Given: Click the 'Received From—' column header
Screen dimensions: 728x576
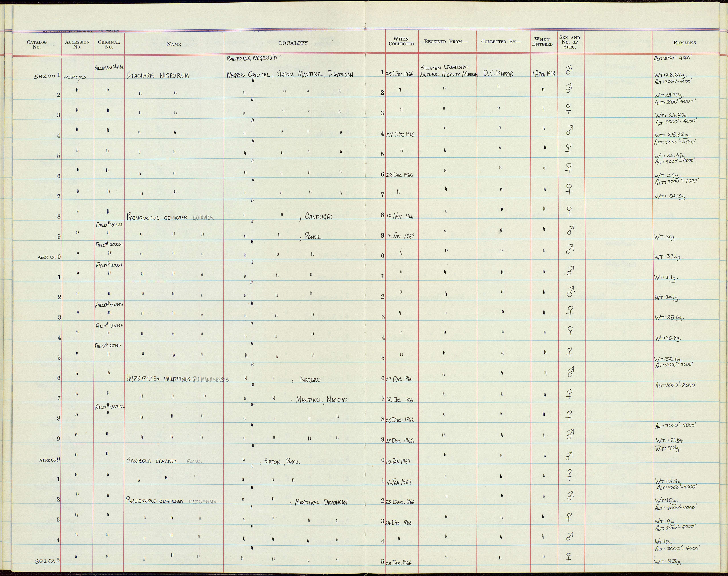Looking at the screenshot, I should (x=446, y=41).
